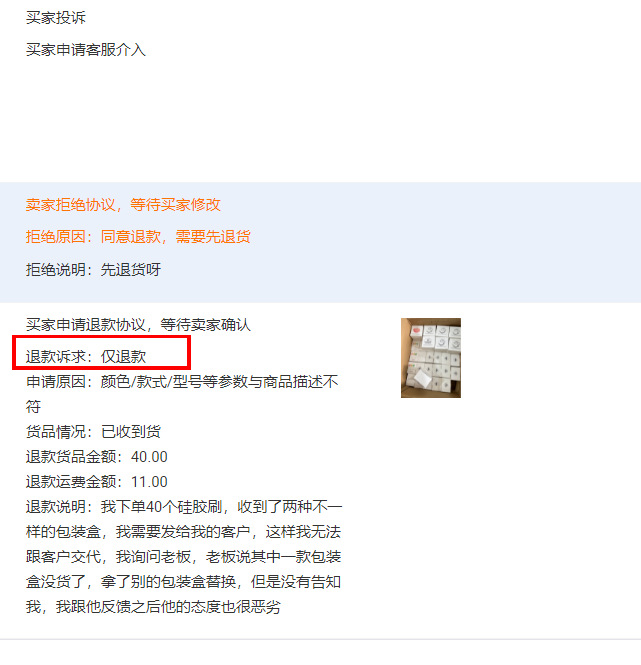
Task: Click the 拒绝说明：先退货呀 text
Action: [x=93, y=270]
